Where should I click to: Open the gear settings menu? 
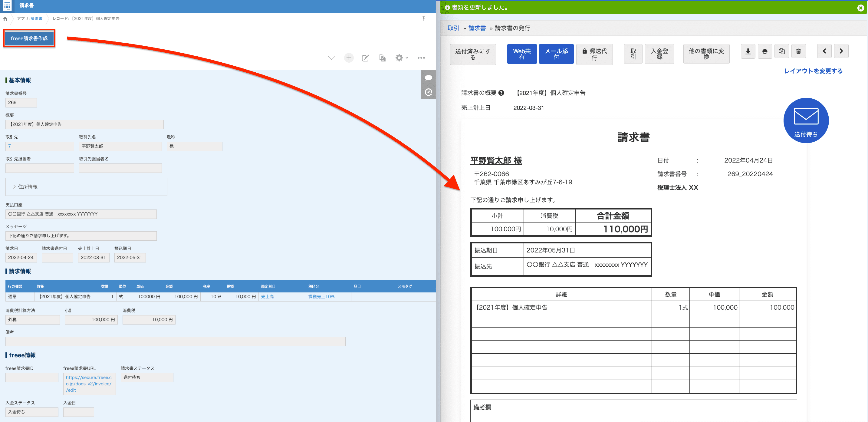[401, 58]
